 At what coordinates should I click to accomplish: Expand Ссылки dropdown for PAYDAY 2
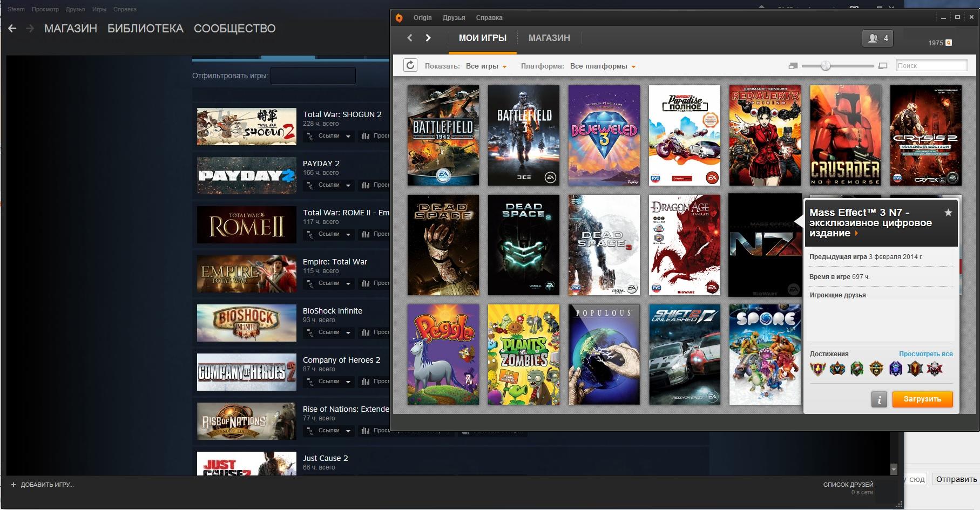(329, 185)
